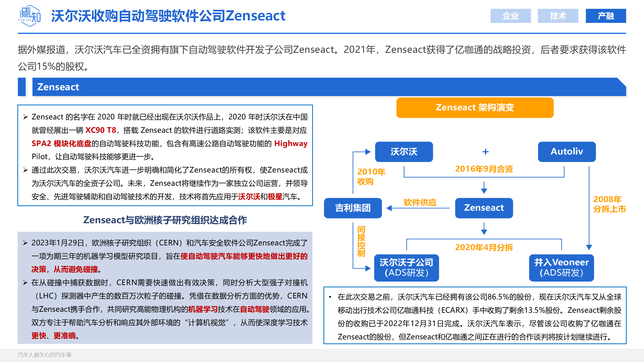Click the 并入Veoneer (ADS研发) box
This screenshot has width=644, height=362.
(561, 268)
